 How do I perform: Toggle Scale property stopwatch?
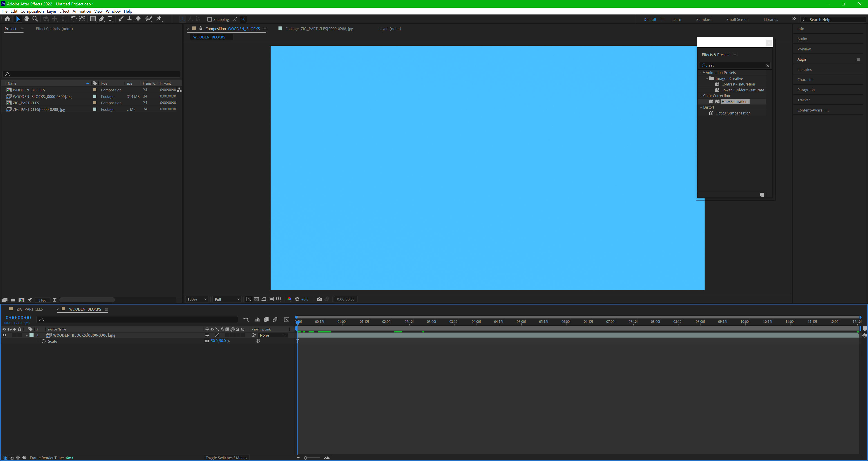[43, 341]
